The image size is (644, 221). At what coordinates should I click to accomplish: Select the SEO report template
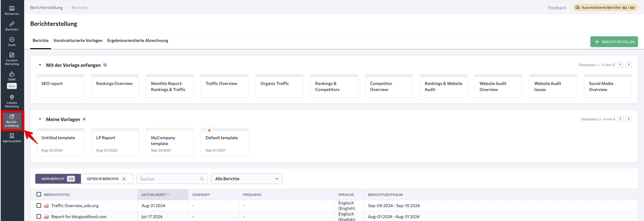(x=60, y=86)
